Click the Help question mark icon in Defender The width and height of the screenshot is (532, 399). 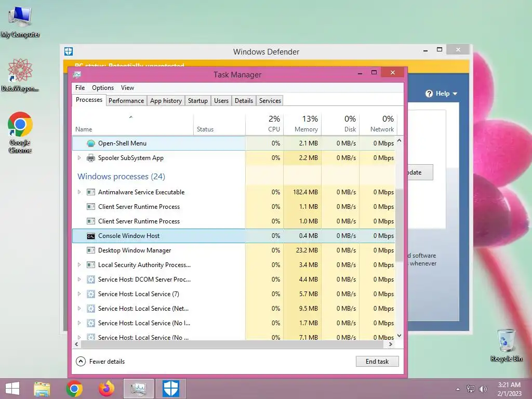pyautogui.click(x=429, y=94)
